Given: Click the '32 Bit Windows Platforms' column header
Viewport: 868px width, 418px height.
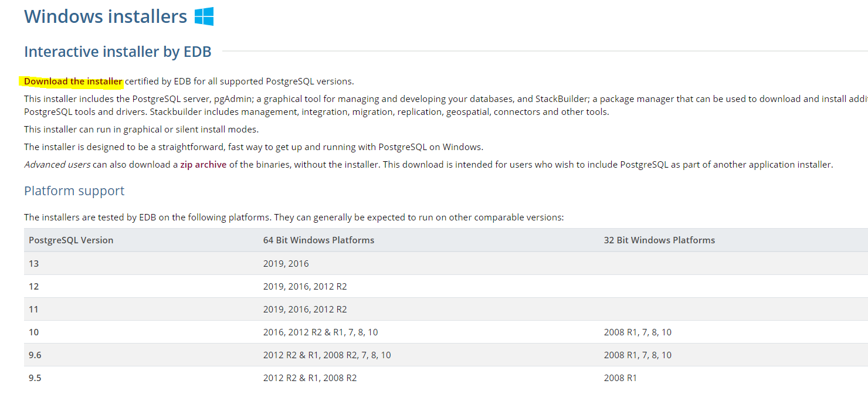Looking at the screenshot, I should (659, 240).
